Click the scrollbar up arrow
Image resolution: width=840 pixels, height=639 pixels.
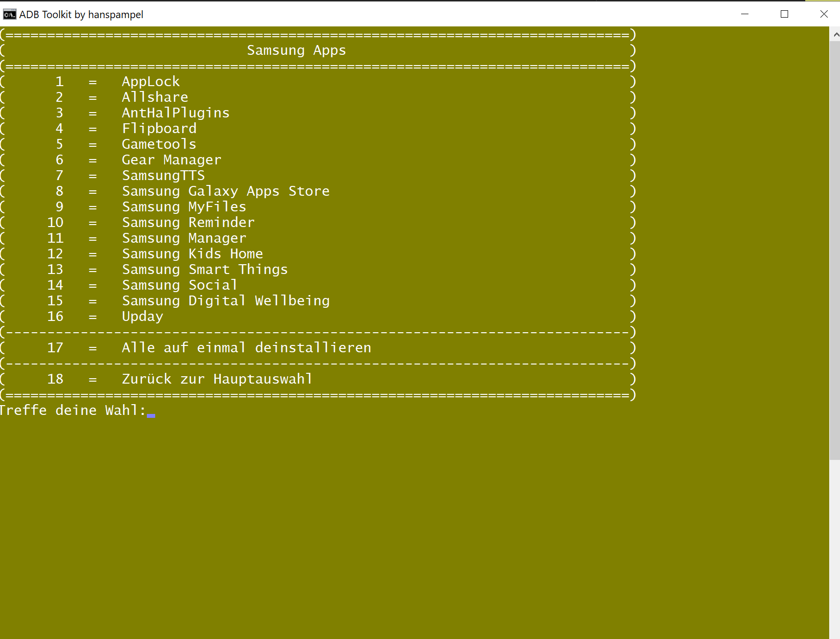(x=835, y=35)
